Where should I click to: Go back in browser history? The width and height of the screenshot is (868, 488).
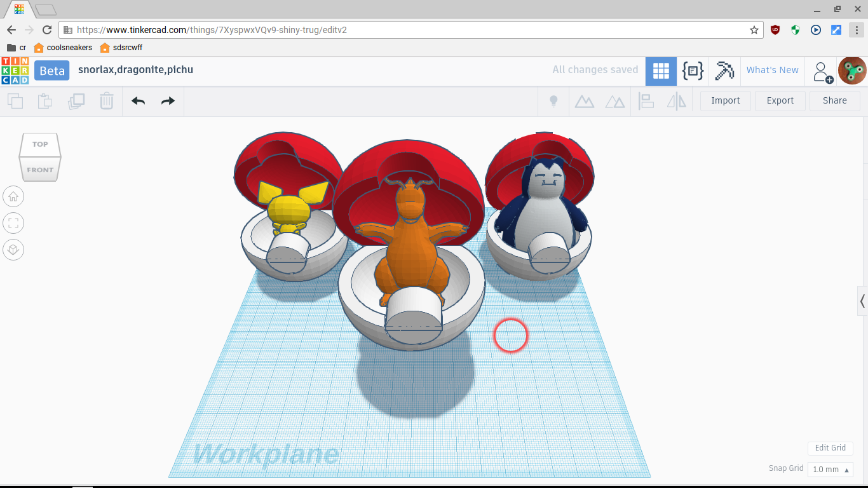click(11, 30)
